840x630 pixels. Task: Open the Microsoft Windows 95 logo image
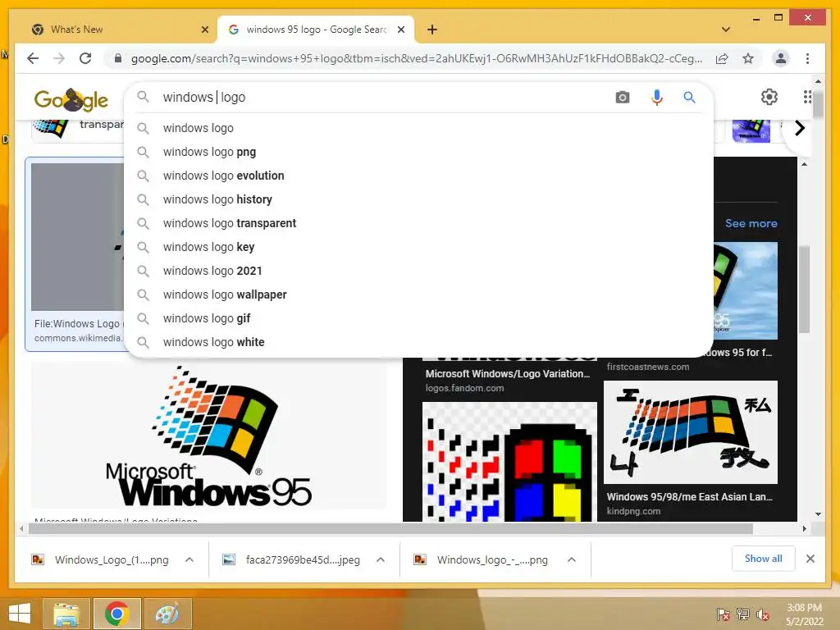click(209, 436)
